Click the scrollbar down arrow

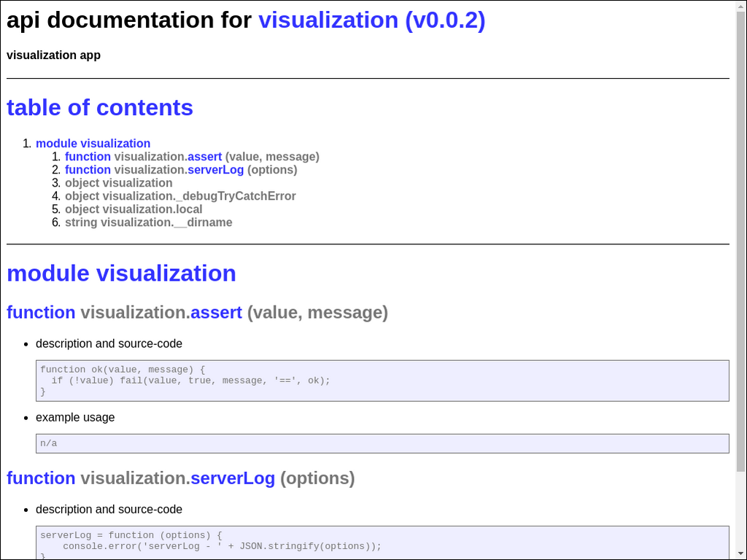[x=741, y=555]
